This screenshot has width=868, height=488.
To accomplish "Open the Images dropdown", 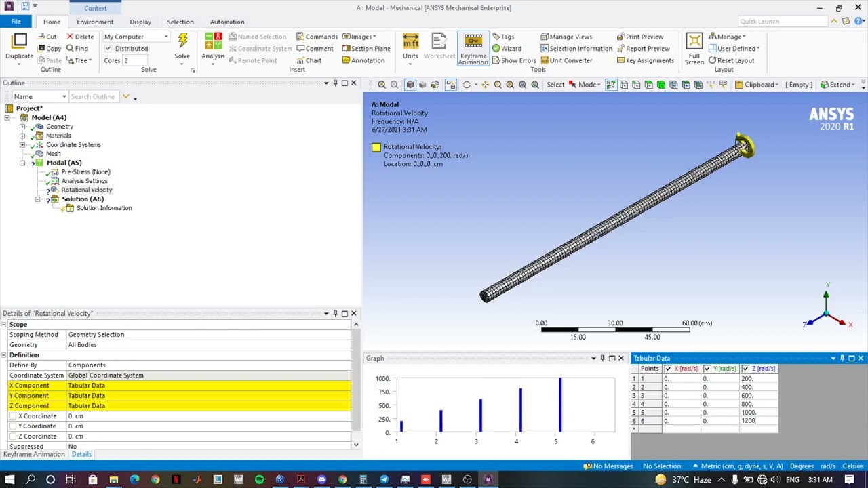I will pos(359,37).
